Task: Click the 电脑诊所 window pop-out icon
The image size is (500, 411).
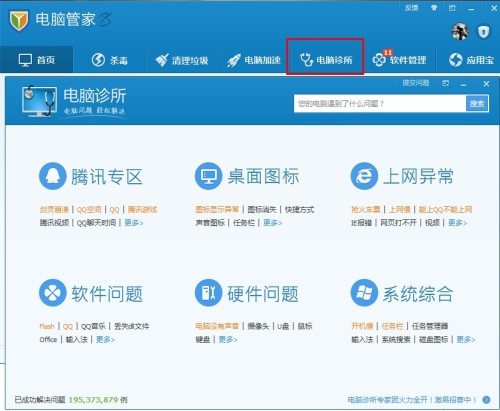Action: pos(445,83)
